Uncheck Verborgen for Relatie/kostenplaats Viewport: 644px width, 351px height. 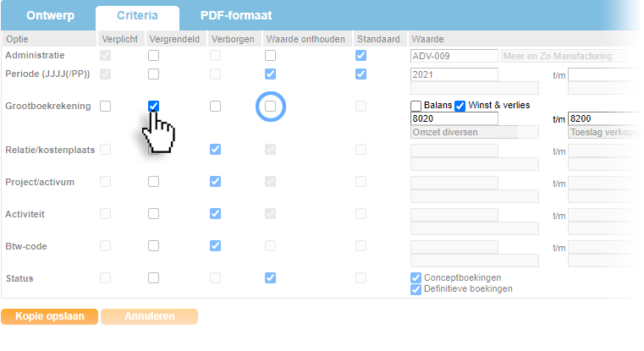(x=216, y=150)
